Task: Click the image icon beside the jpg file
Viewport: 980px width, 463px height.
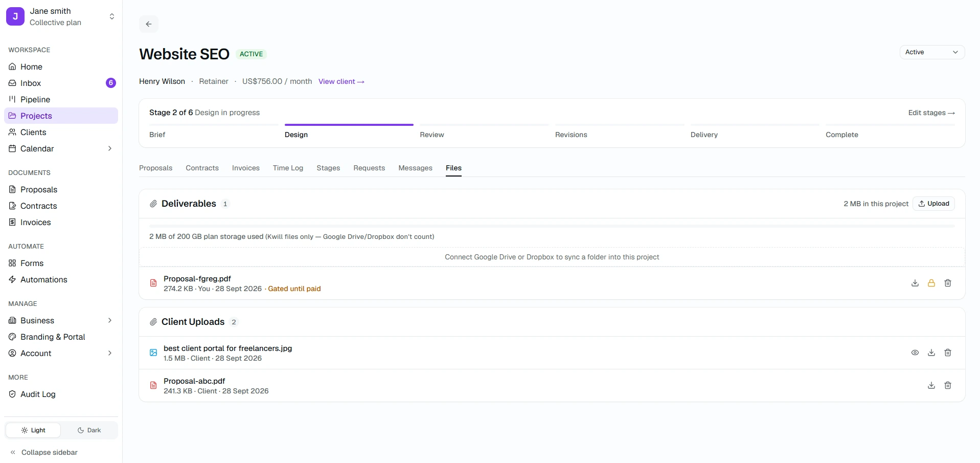Action: 153,352
